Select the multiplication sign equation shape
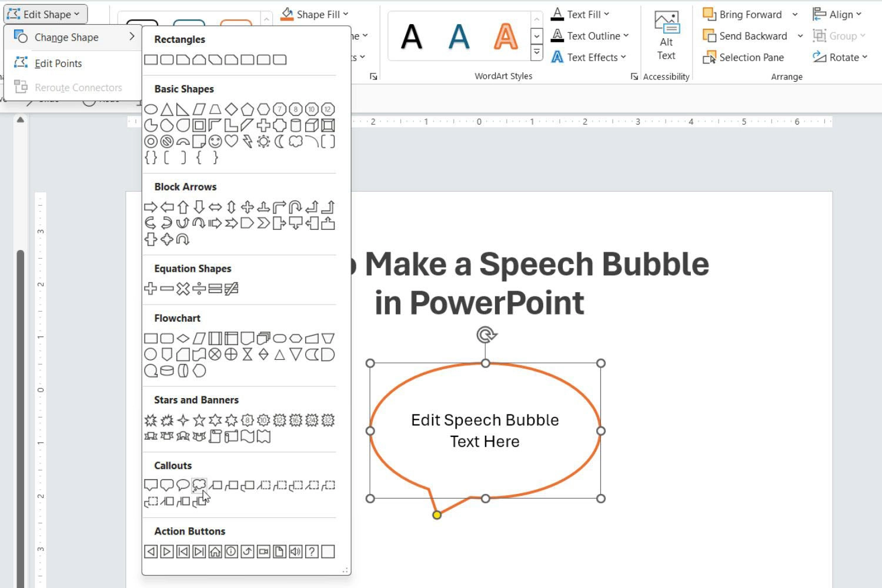Image resolution: width=882 pixels, height=588 pixels. coord(183,289)
